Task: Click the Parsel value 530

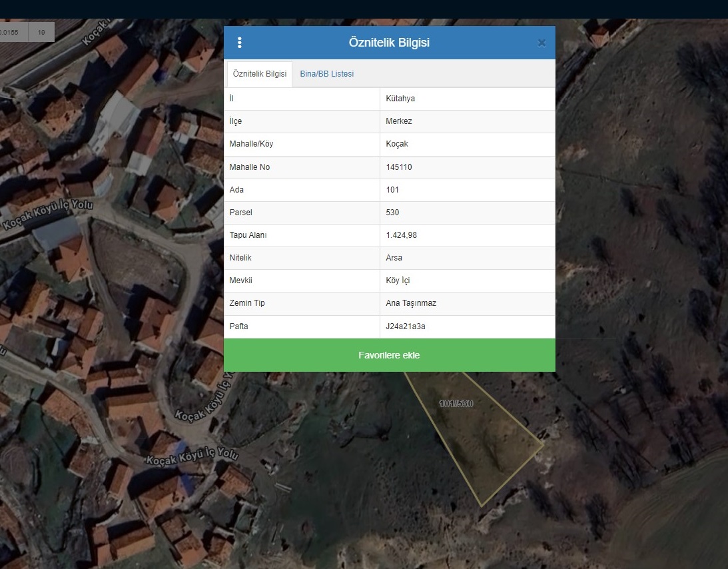Action: coord(392,213)
